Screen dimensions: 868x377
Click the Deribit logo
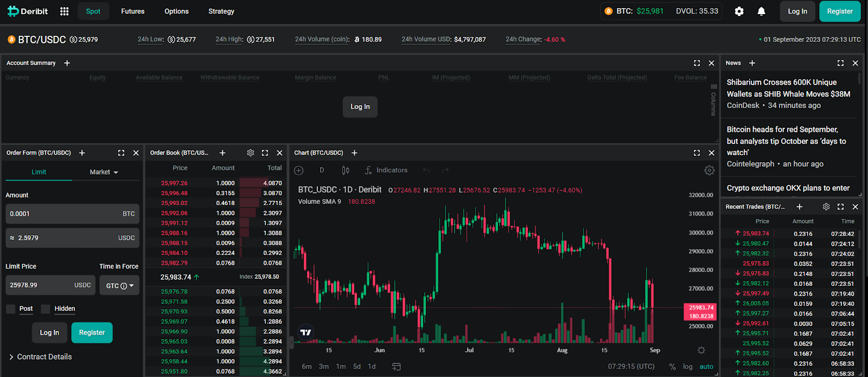27,11
